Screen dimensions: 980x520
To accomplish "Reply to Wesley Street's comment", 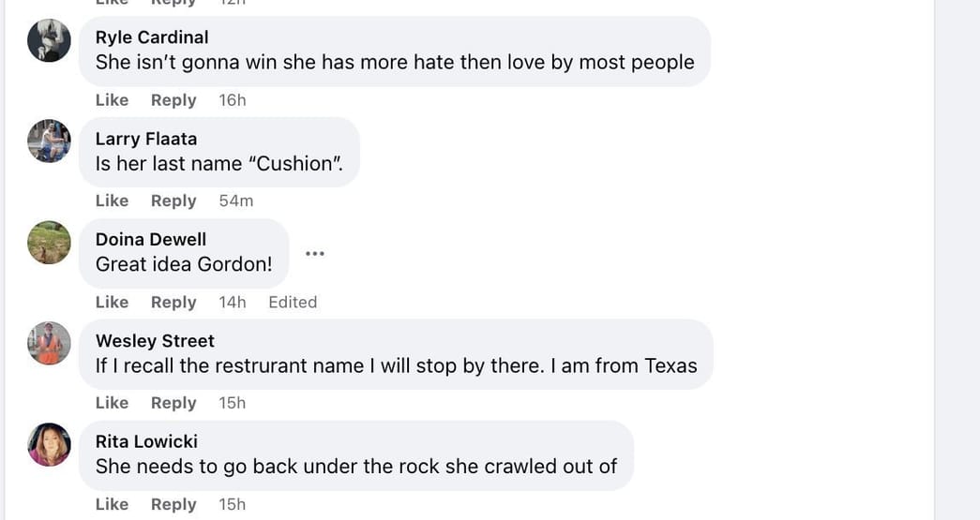I will (x=173, y=403).
